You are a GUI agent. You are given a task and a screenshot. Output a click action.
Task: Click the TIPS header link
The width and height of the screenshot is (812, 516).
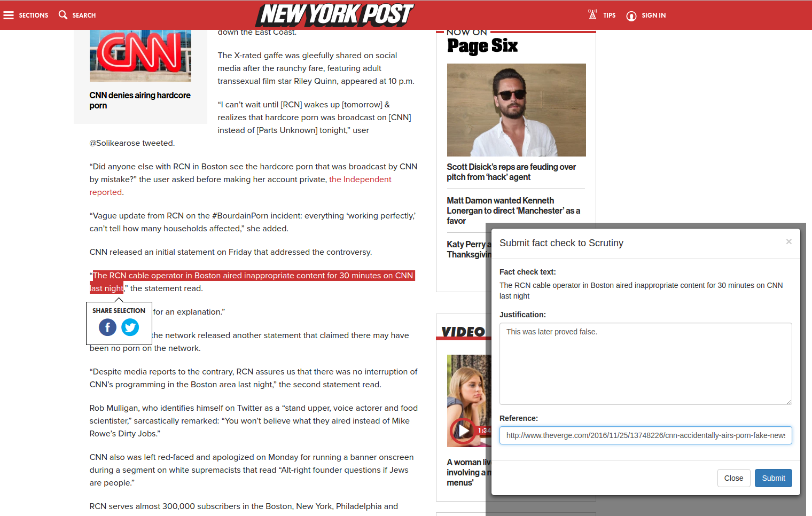(x=610, y=15)
